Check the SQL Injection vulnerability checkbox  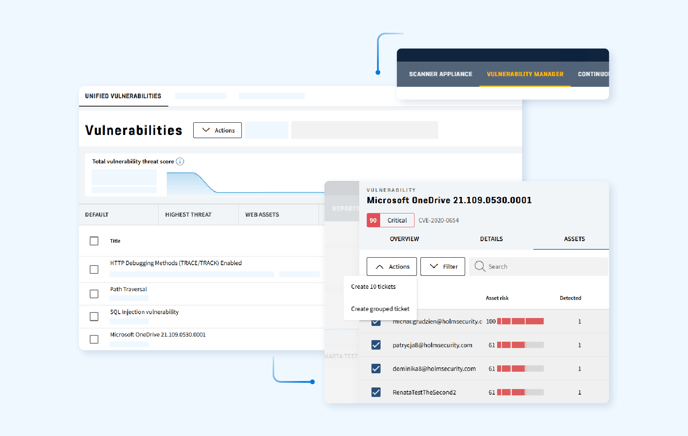(94, 316)
